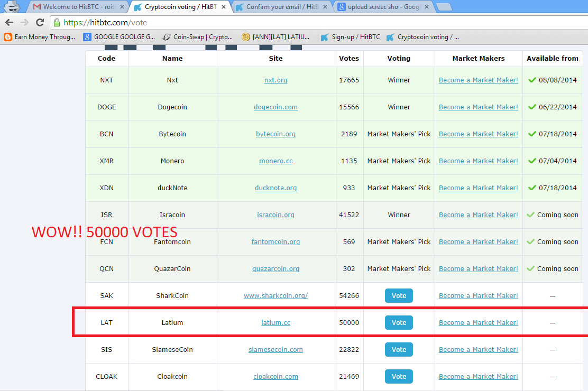The width and height of the screenshot is (588, 391).
Task: Click Become a Market Maker for QuazarCoin
Action: click(x=479, y=269)
